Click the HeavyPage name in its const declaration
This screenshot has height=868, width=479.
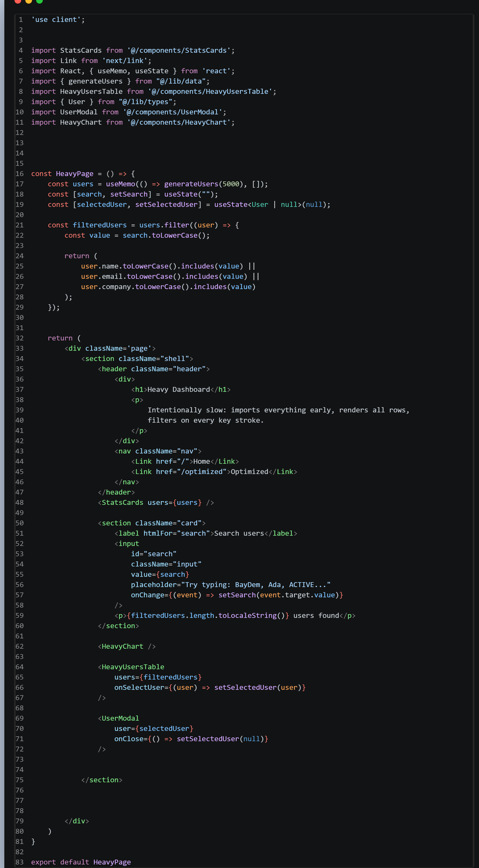(74, 174)
